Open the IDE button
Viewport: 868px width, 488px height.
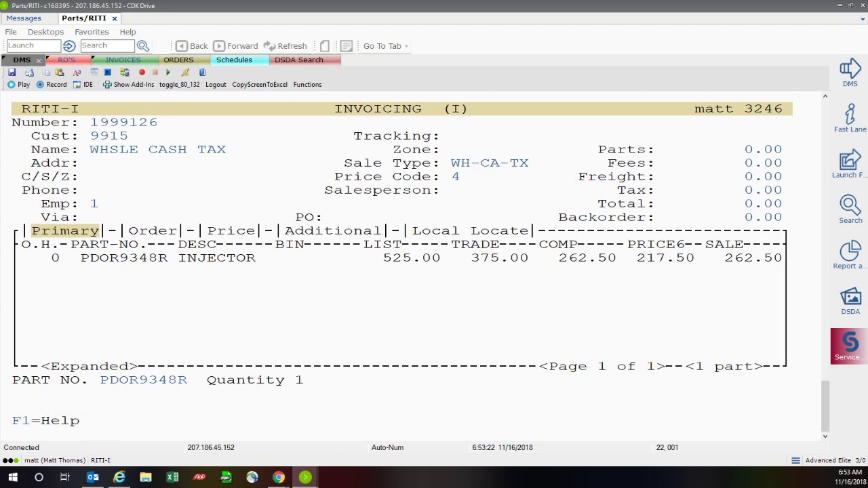[x=83, y=85]
